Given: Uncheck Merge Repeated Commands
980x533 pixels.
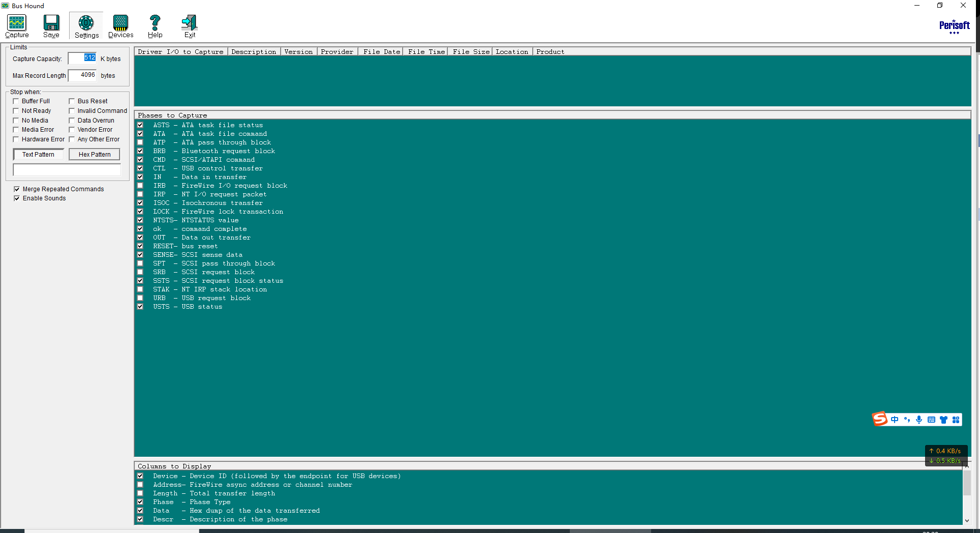Looking at the screenshot, I should coord(17,189).
